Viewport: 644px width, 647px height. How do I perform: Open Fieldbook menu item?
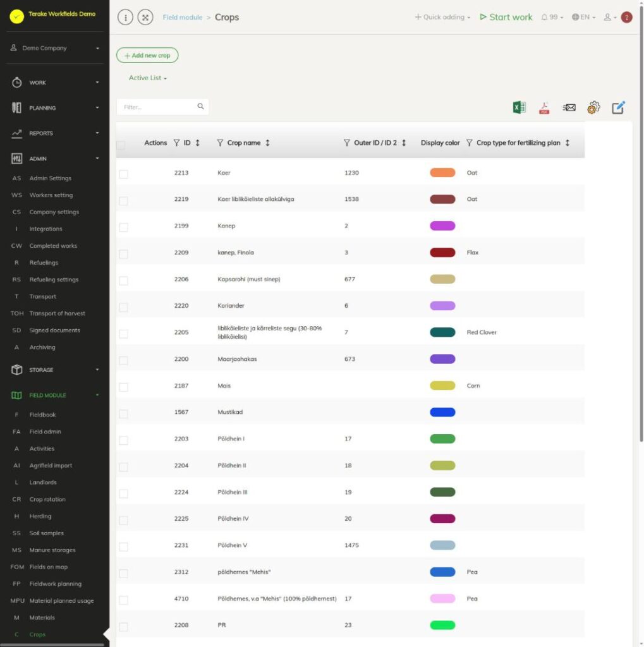(42, 414)
